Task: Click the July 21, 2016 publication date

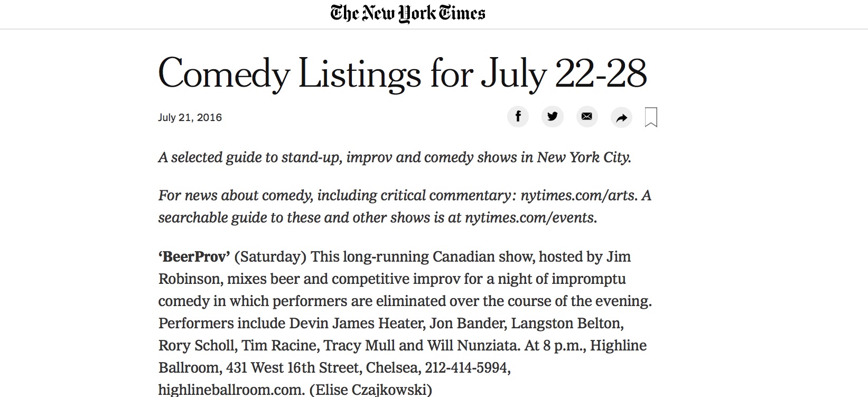Action: pyautogui.click(x=190, y=117)
